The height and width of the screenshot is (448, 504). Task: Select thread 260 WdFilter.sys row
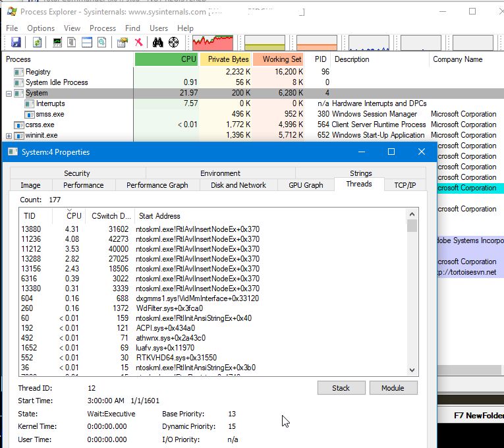click(212, 308)
